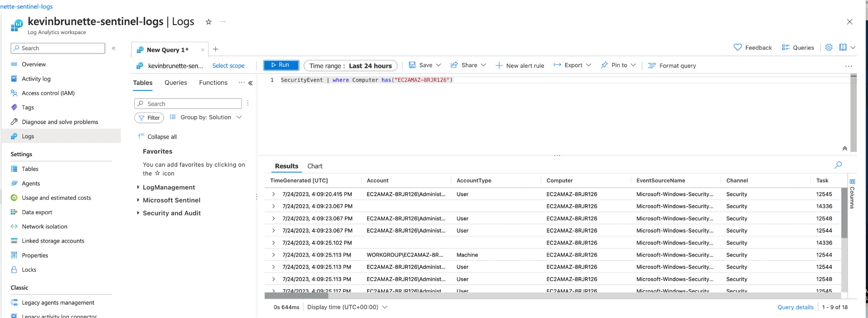Add a new query tab with plus

pos(216,49)
